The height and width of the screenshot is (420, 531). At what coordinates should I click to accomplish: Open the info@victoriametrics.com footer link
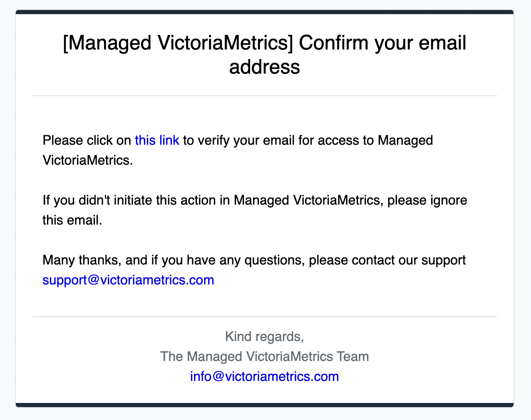264,376
